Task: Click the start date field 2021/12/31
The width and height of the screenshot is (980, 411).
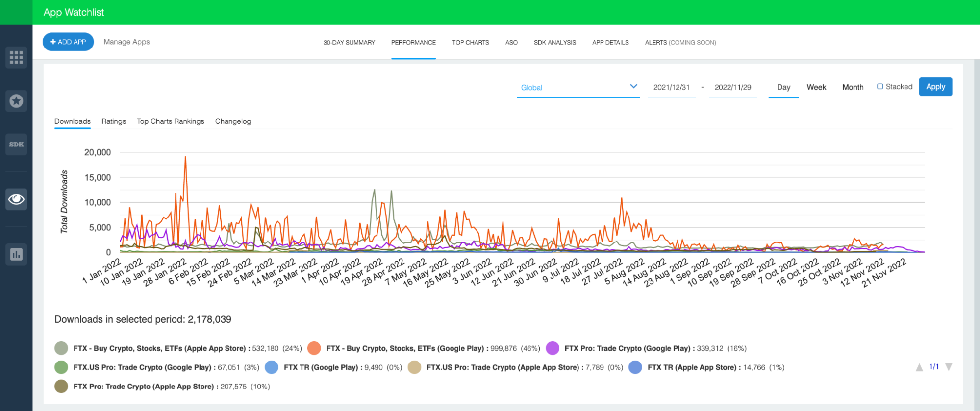Action: 672,87
